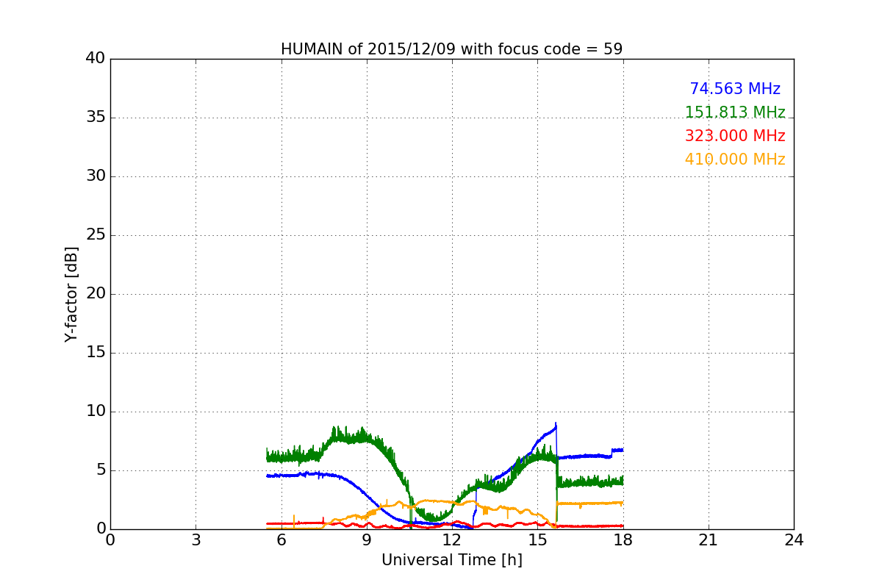Click y-axis tick label 40
This screenshot has width=882, height=588.
coord(96,59)
